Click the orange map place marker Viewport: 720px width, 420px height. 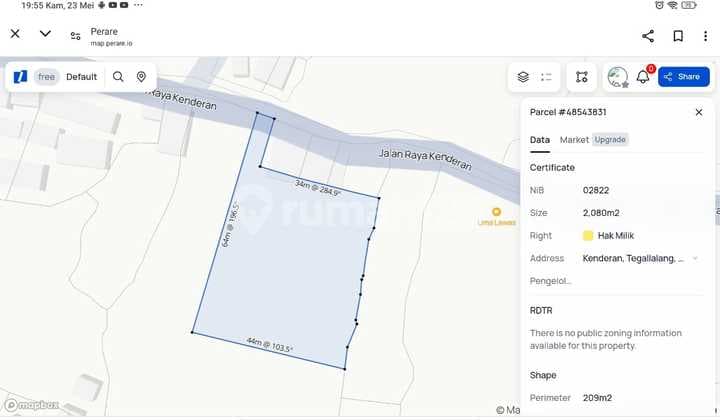point(496,212)
